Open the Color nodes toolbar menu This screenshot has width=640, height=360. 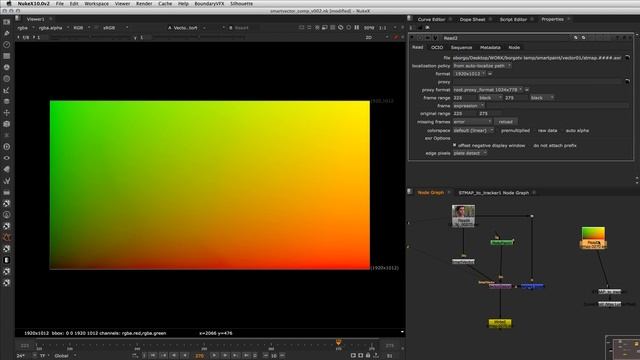point(7,67)
